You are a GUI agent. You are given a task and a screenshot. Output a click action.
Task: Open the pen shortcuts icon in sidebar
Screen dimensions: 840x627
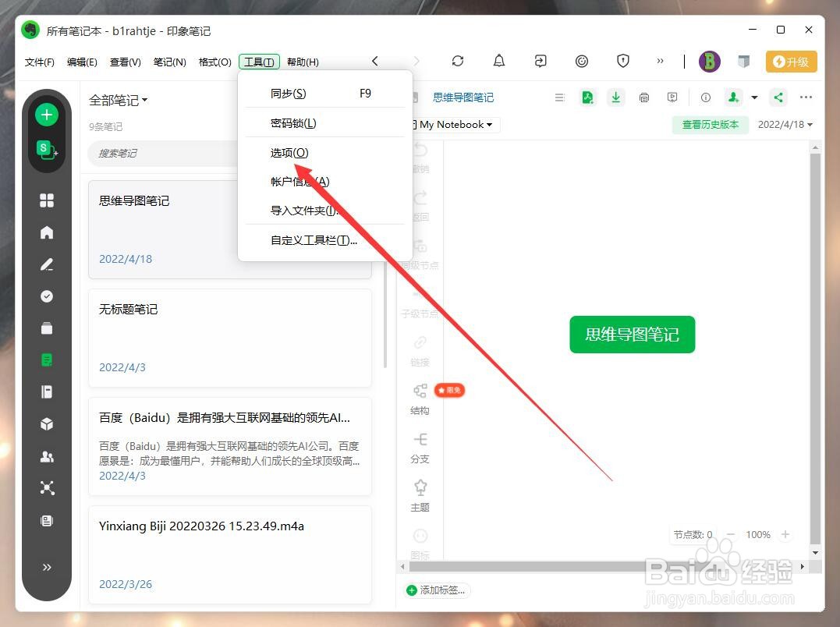(47, 264)
